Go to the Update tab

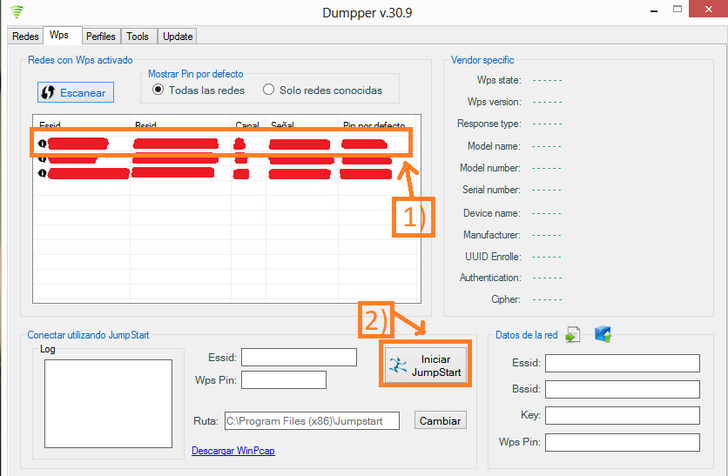(177, 36)
